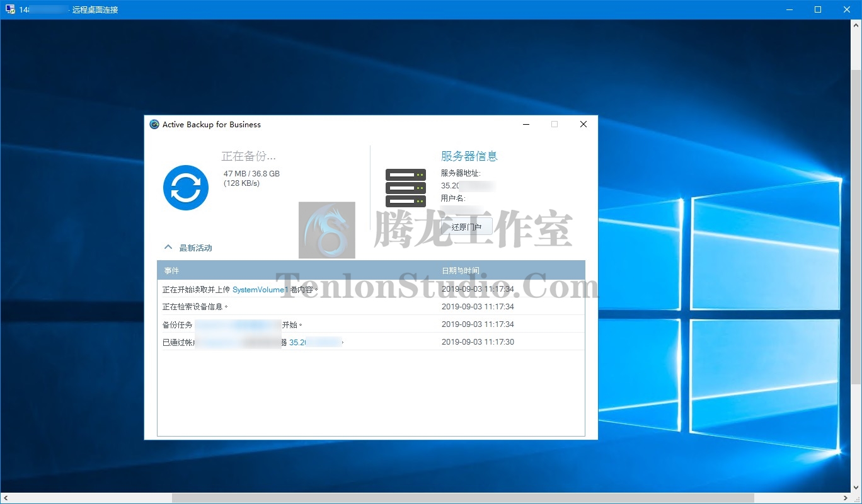The image size is (862, 504).
Task: Click the SystemVolume1 link in the activity log
Action: click(260, 289)
